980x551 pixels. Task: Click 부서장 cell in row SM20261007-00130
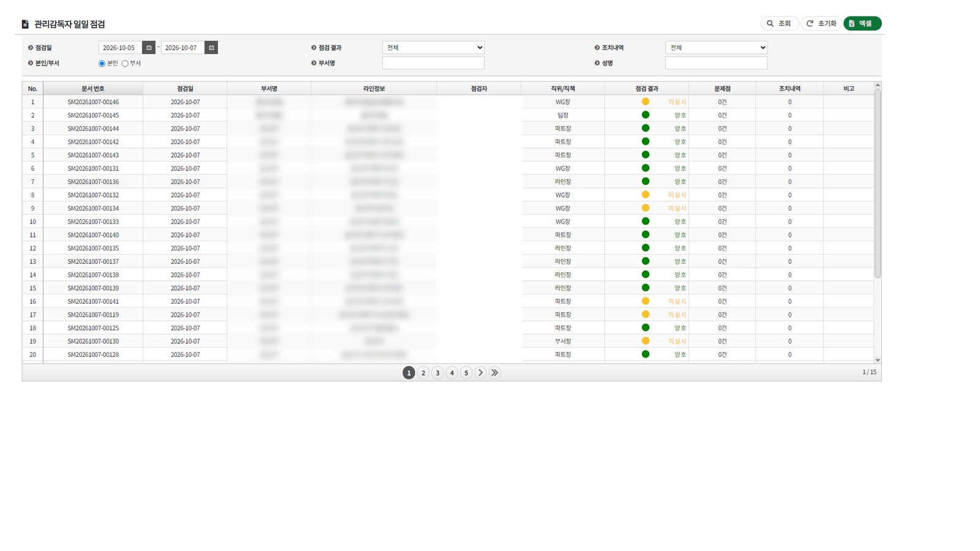pyautogui.click(x=563, y=342)
